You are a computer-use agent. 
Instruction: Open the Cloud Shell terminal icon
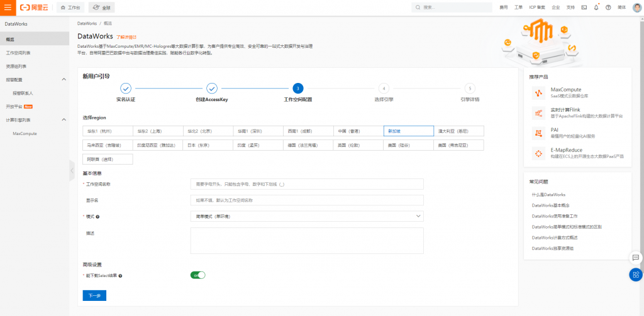[584, 8]
